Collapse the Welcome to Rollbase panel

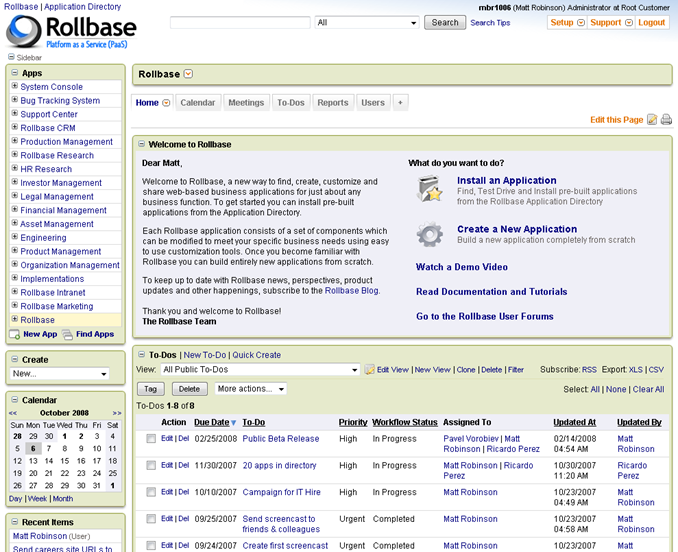[141, 144]
